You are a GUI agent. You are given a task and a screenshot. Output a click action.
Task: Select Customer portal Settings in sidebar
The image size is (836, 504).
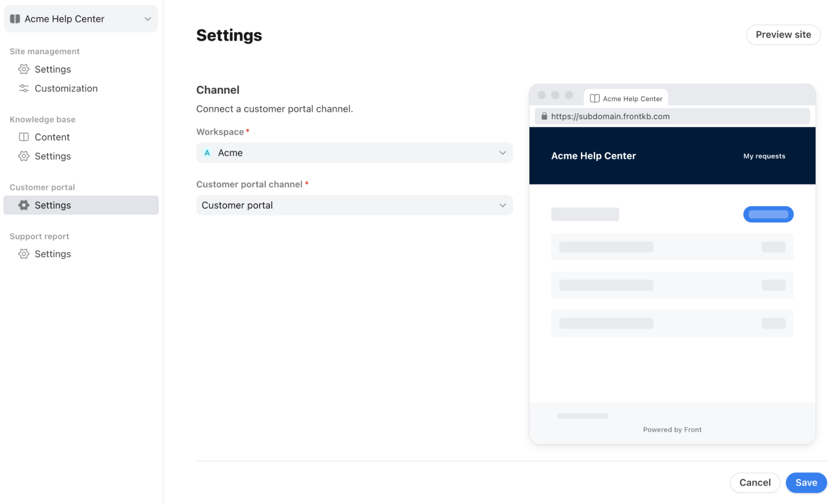tap(81, 205)
